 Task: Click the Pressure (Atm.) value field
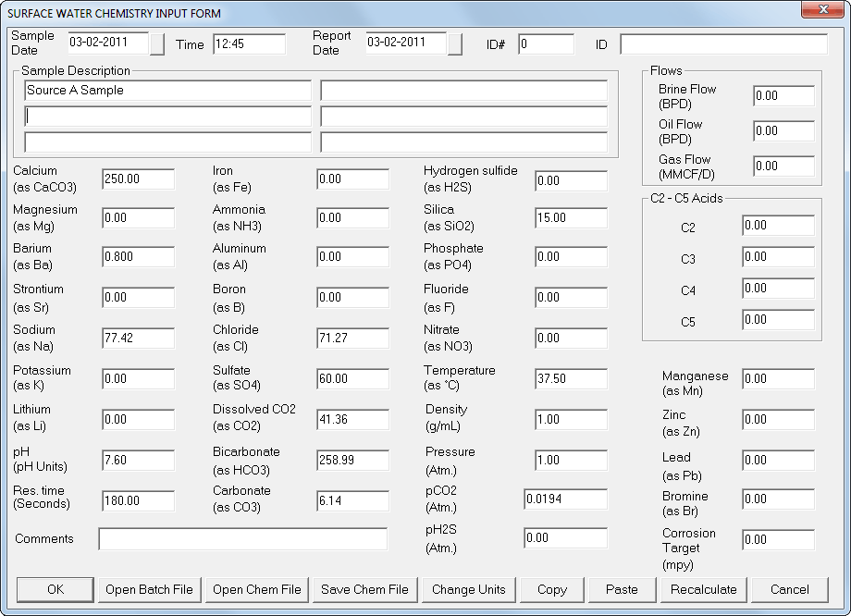coord(571,461)
